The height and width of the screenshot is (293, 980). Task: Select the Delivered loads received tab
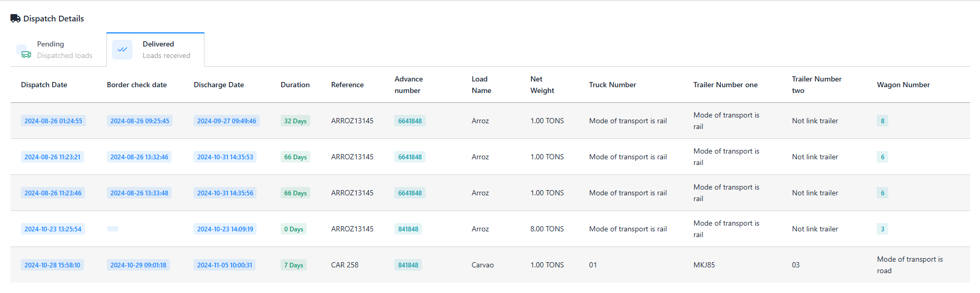(155, 50)
